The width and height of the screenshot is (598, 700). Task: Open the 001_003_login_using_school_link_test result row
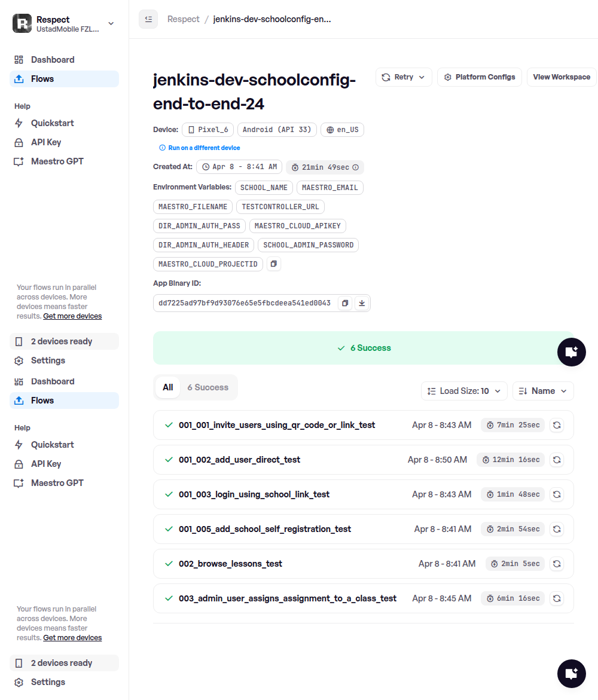[254, 494]
